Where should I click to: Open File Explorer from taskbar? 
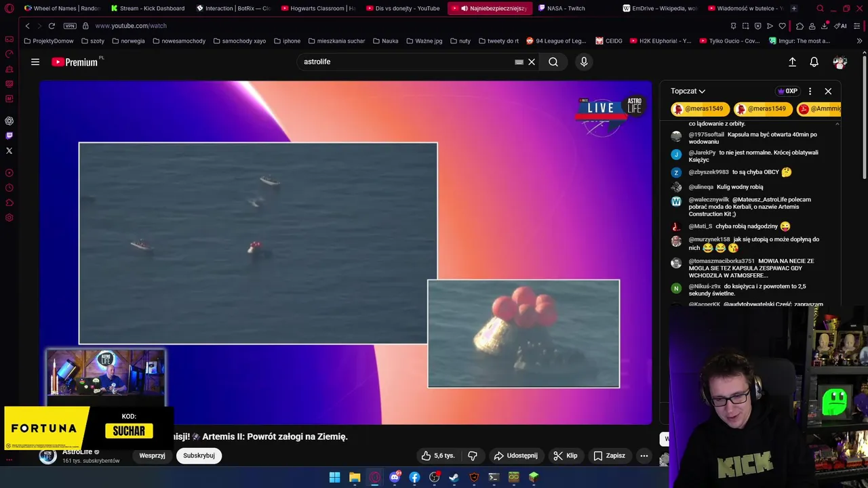point(355,477)
